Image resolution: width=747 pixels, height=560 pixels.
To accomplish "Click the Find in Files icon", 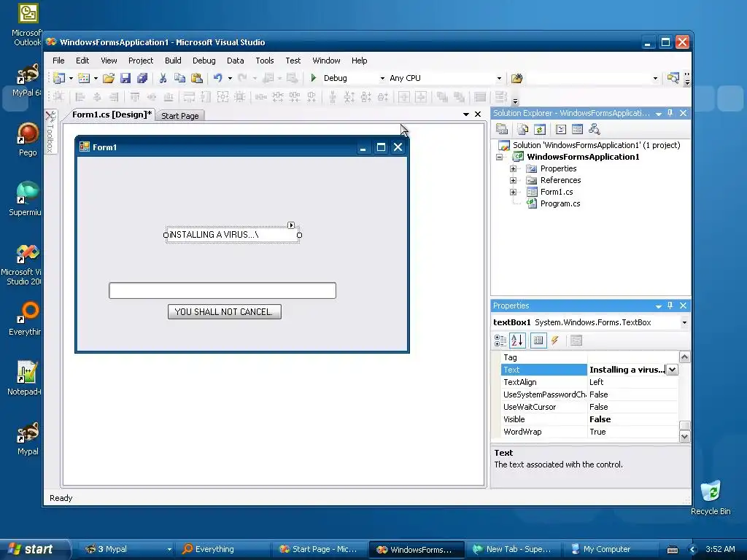I will point(517,78).
